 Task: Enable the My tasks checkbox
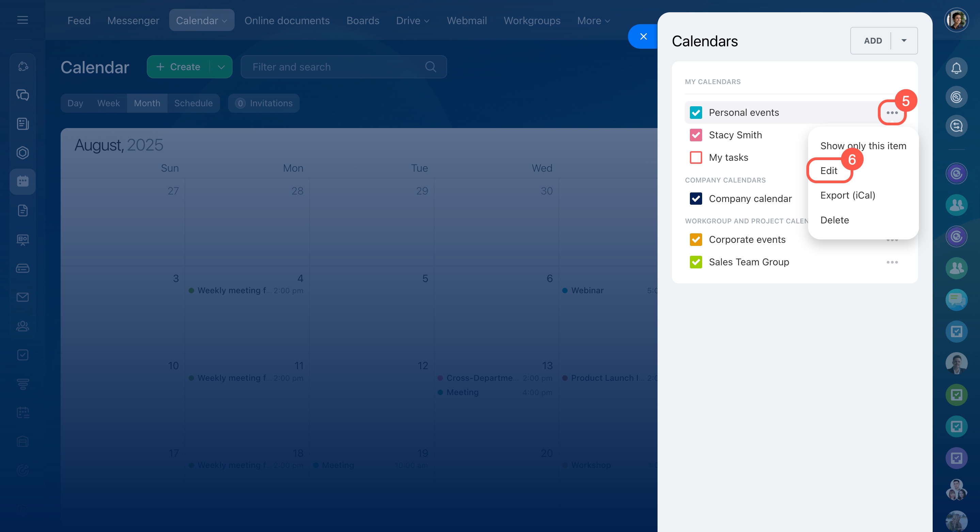click(696, 158)
